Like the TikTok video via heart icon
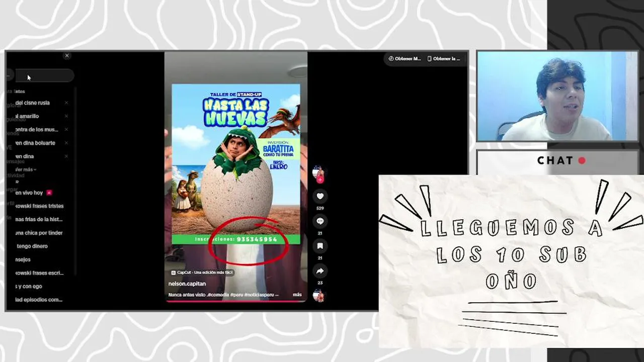644x362 pixels. [x=320, y=196]
